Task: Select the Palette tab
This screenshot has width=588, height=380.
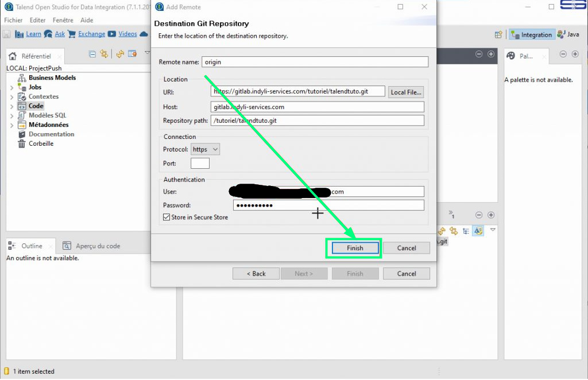Action: click(526, 56)
